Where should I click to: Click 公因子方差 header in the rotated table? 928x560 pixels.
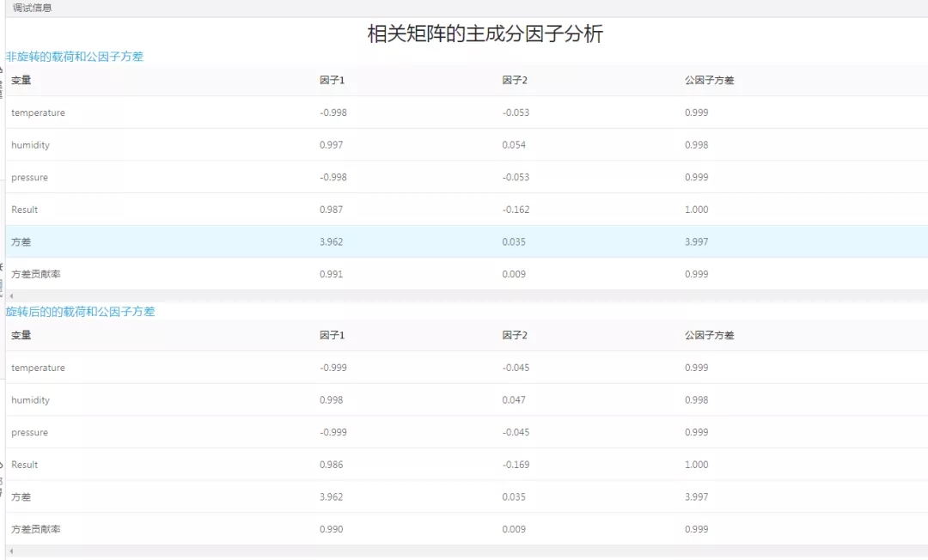709,336
